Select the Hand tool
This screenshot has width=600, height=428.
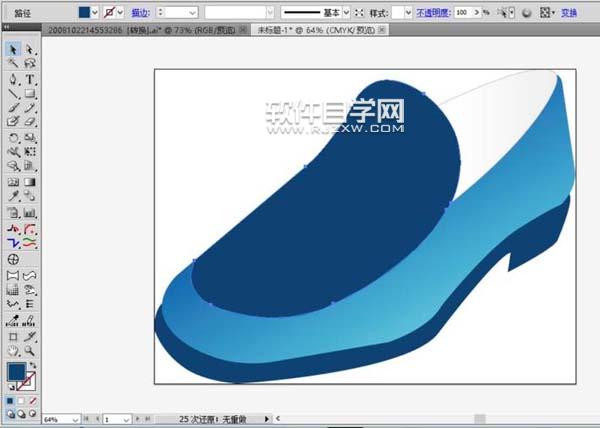point(13,351)
